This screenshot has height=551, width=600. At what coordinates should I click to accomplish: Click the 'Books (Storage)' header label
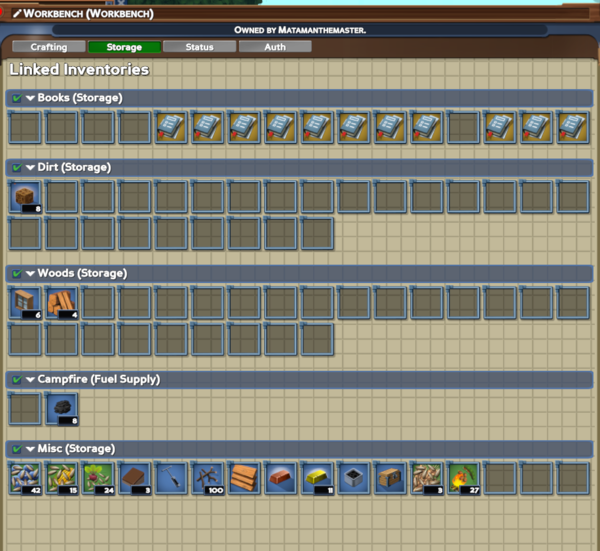click(x=80, y=98)
